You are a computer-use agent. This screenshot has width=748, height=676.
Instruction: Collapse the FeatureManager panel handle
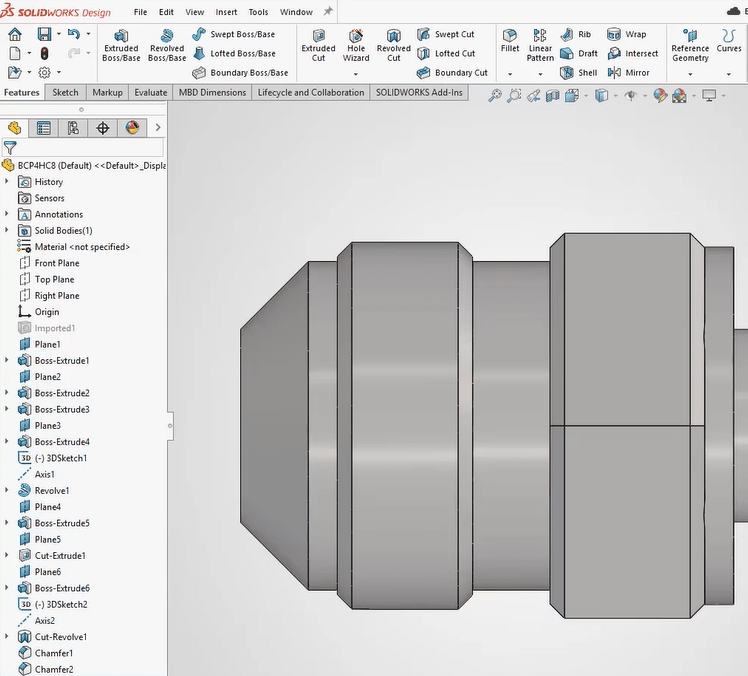[x=170, y=425]
